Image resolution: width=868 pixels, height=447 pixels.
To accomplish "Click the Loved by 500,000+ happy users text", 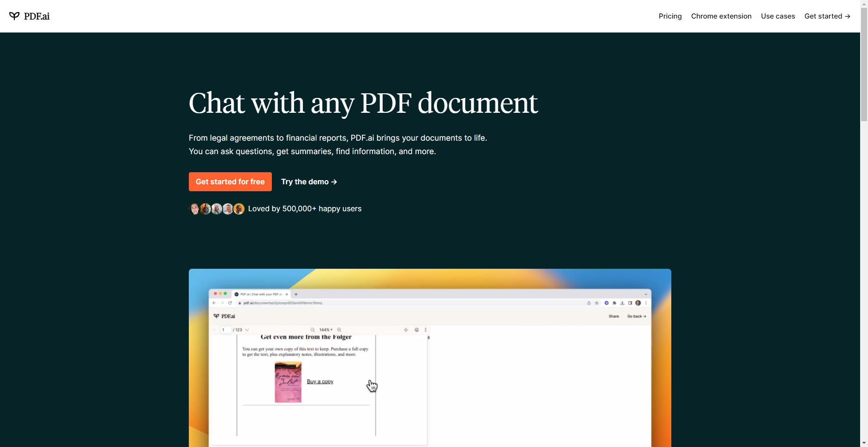I will pyautogui.click(x=305, y=209).
